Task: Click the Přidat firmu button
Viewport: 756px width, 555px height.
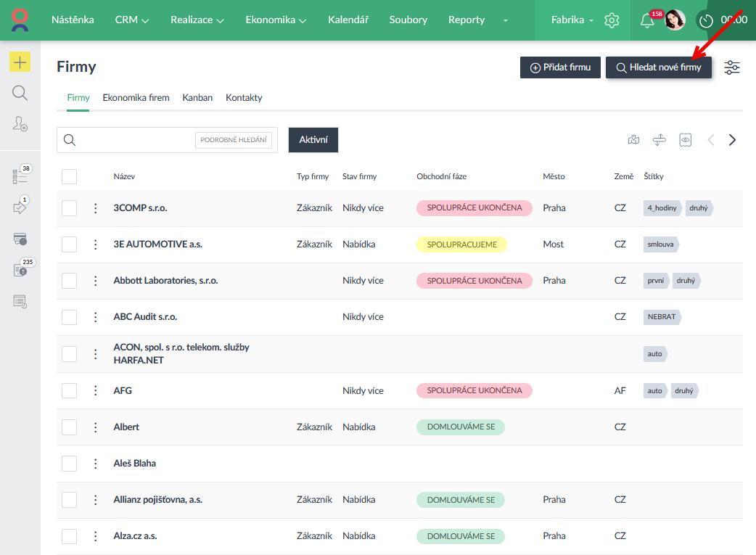Action: 560,67
